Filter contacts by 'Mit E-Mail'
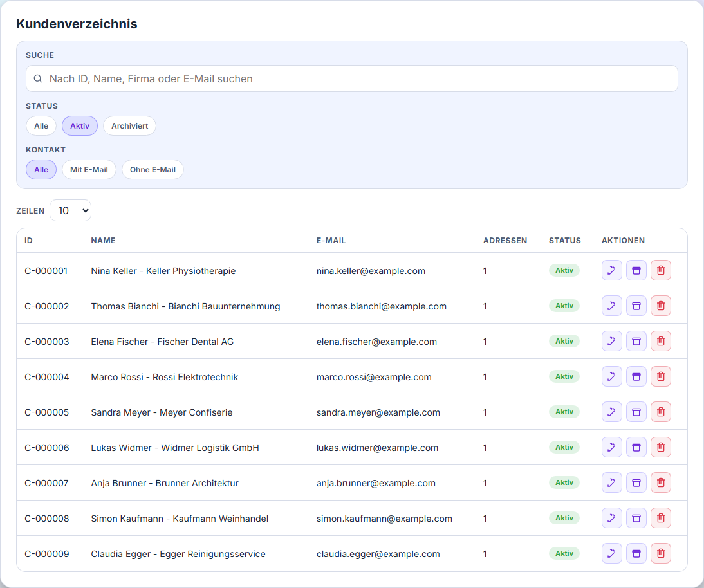704x588 pixels. point(89,170)
